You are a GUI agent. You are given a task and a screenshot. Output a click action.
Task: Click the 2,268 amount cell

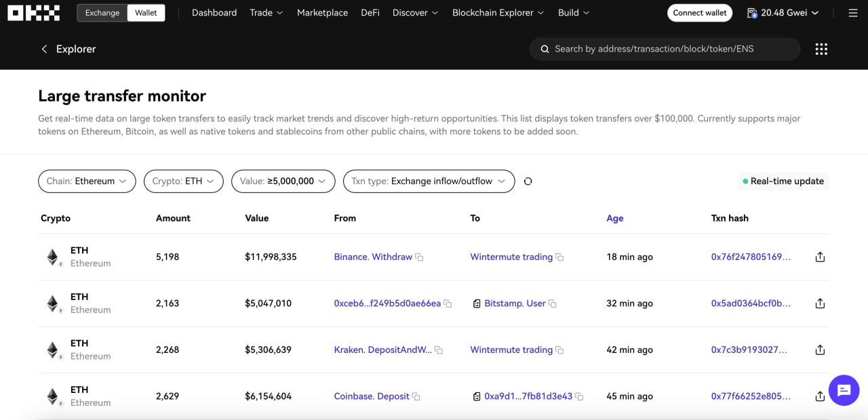coord(167,350)
